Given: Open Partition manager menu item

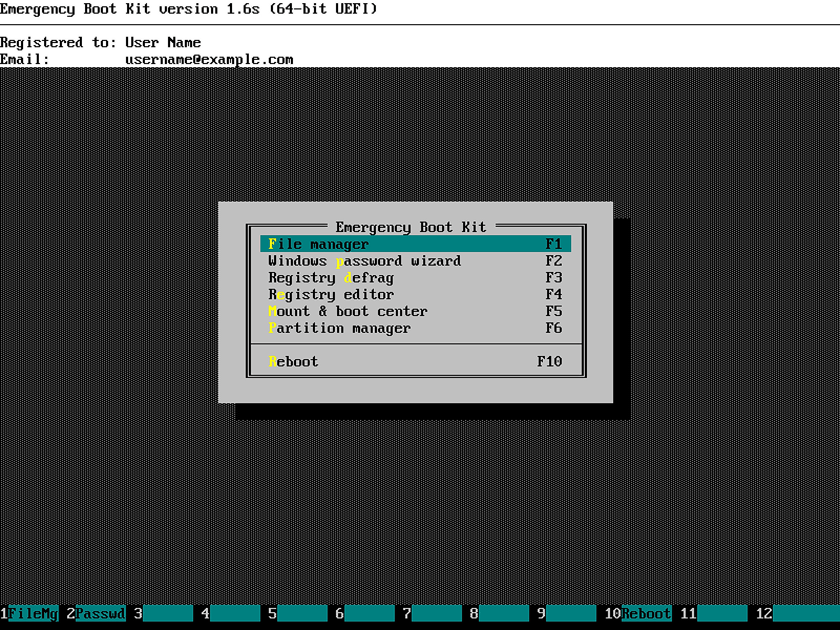Looking at the screenshot, I should coord(415,328).
